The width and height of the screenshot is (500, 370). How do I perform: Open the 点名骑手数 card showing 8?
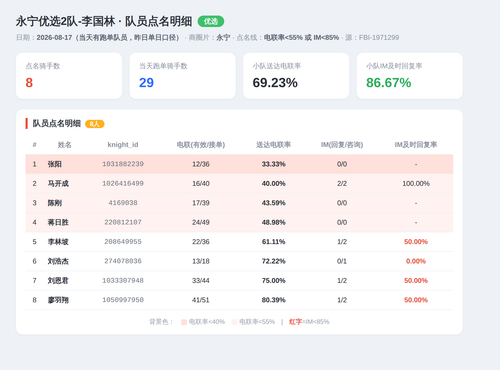click(x=69, y=76)
